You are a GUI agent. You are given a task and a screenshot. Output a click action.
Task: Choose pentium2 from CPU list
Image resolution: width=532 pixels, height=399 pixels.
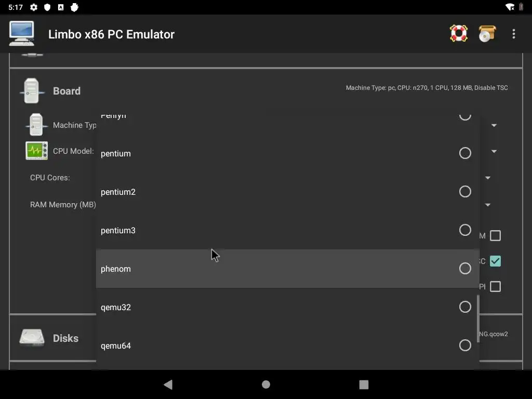point(287,192)
